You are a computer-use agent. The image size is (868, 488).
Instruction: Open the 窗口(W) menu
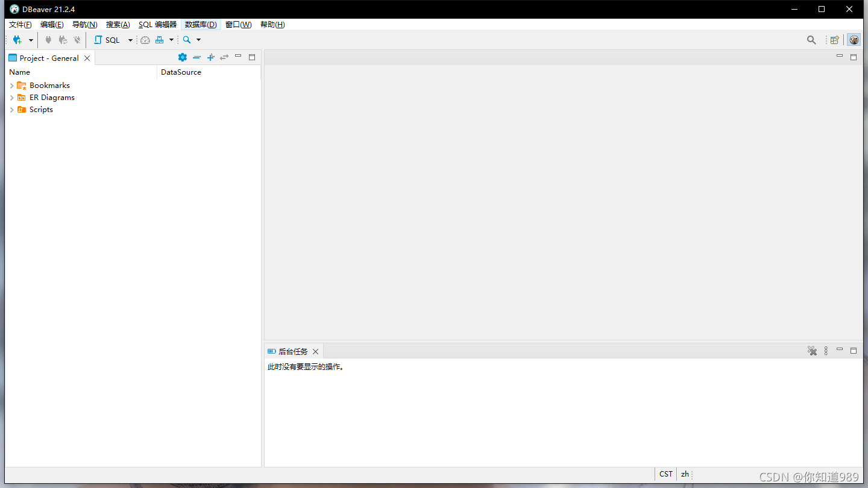(x=238, y=25)
